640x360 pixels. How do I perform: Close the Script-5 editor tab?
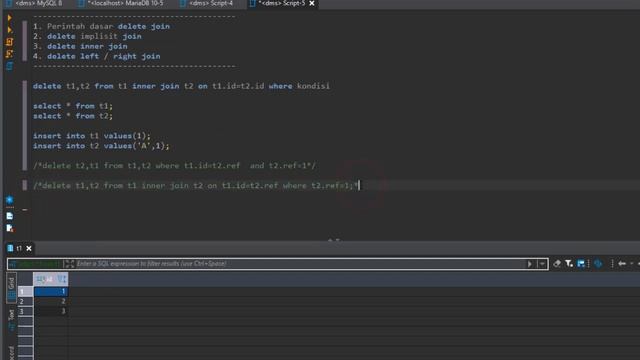(312, 3)
